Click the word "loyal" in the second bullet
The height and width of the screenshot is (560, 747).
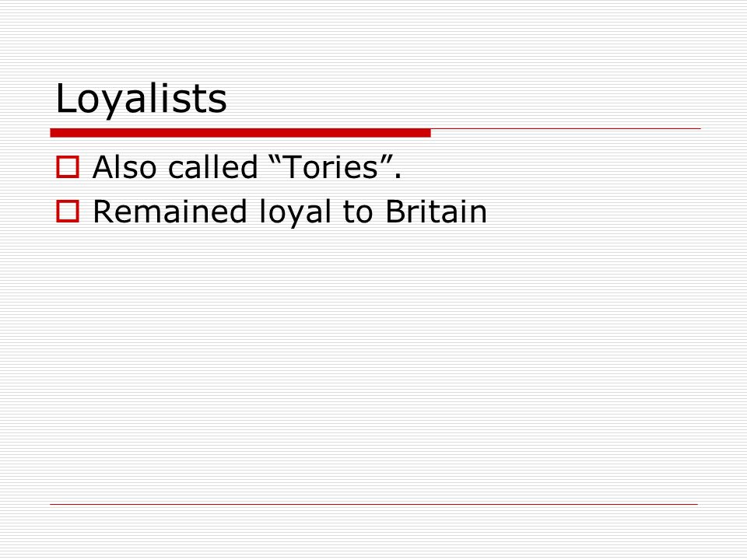[x=294, y=212]
